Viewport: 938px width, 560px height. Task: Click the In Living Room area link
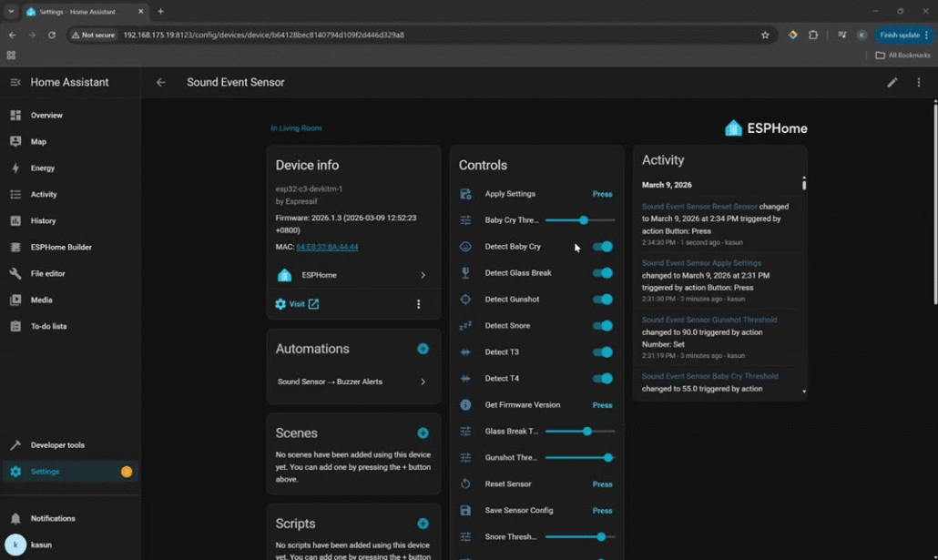coord(296,128)
